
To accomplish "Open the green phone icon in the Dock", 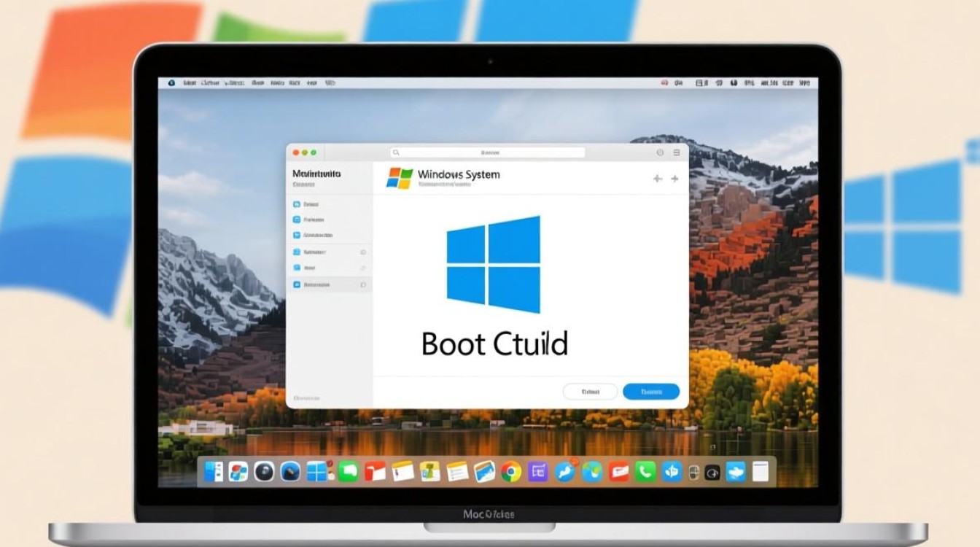I will click(645, 473).
